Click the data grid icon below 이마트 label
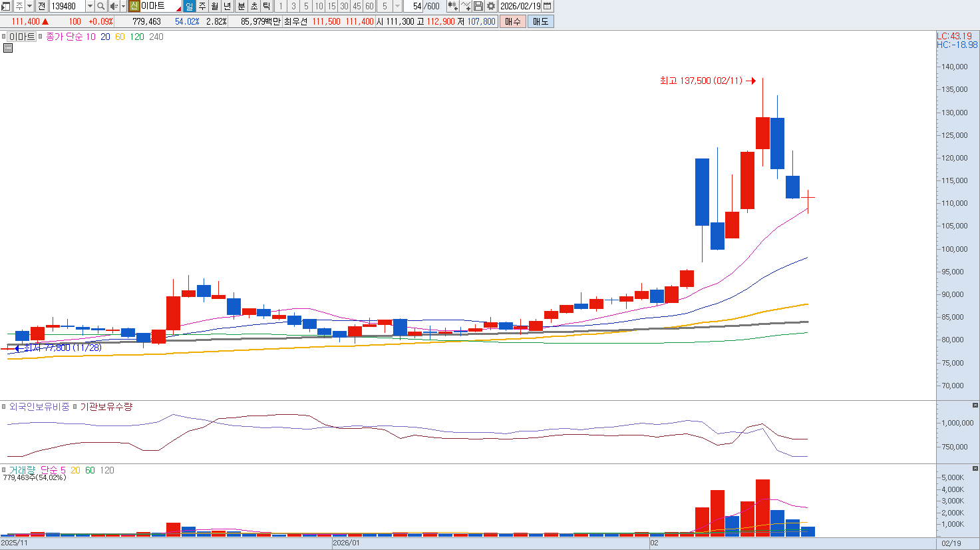 point(8,48)
